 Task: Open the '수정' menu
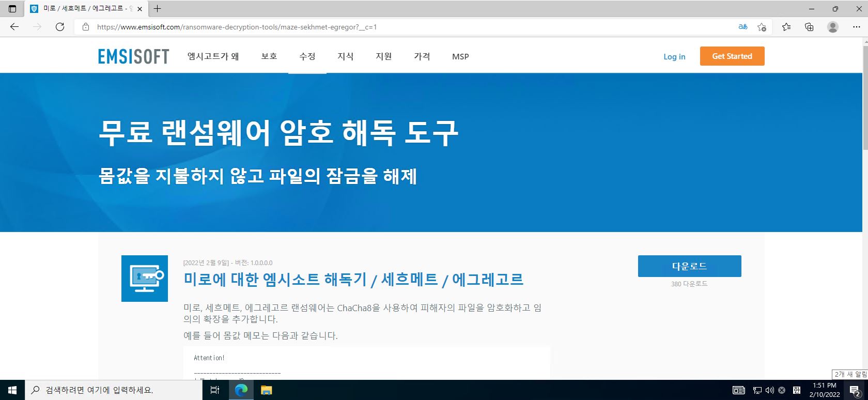pyautogui.click(x=307, y=56)
